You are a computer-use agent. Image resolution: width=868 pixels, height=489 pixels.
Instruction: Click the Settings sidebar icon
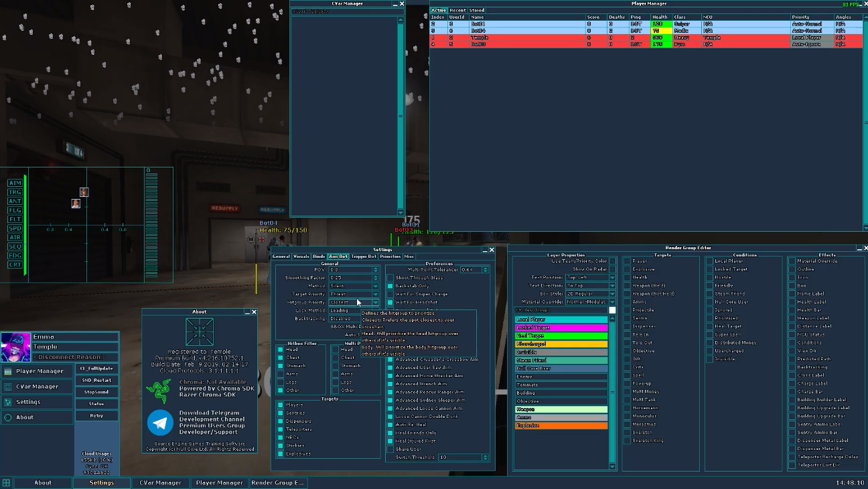coord(8,402)
